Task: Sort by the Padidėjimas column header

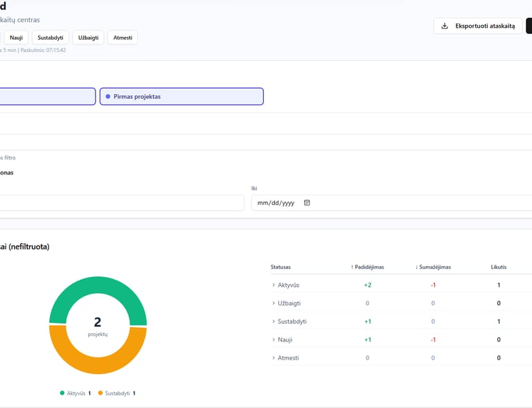Action: (367, 267)
